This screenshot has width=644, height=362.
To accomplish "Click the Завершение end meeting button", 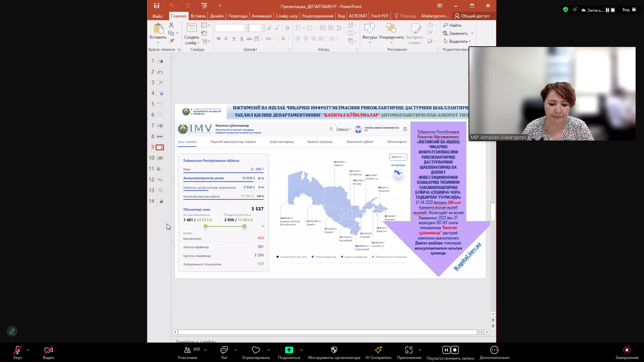I will coord(627,353).
